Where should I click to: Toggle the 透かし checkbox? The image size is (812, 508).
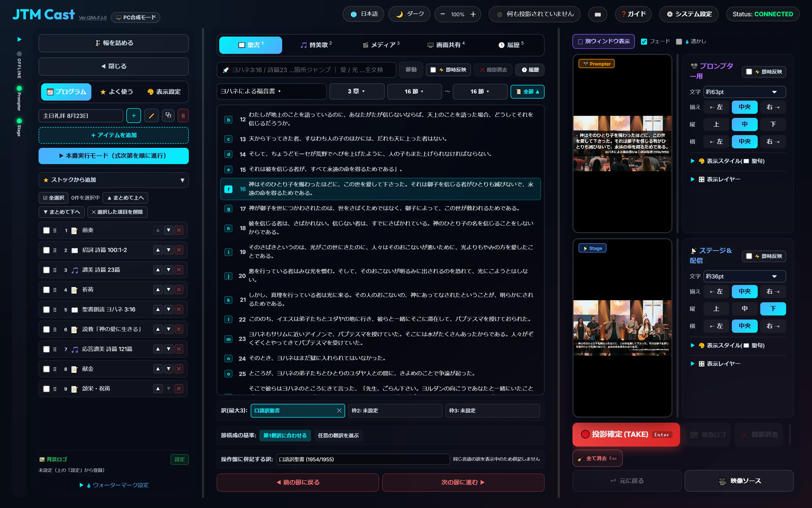679,41
